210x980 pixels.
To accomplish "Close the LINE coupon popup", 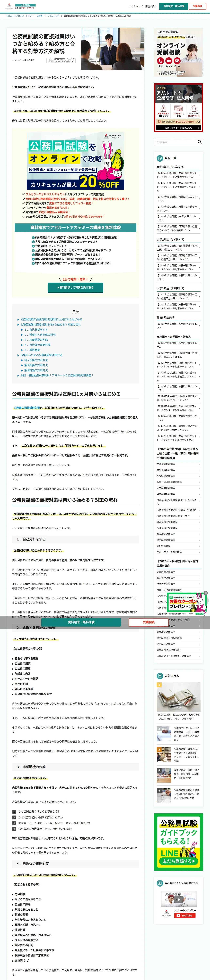I will tap(205, 593).
